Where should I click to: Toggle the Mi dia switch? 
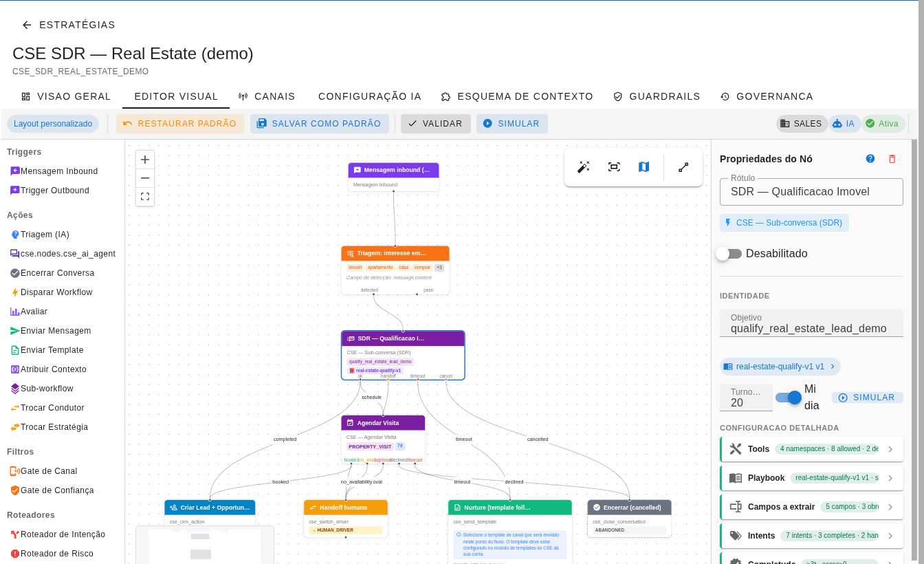point(789,398)
